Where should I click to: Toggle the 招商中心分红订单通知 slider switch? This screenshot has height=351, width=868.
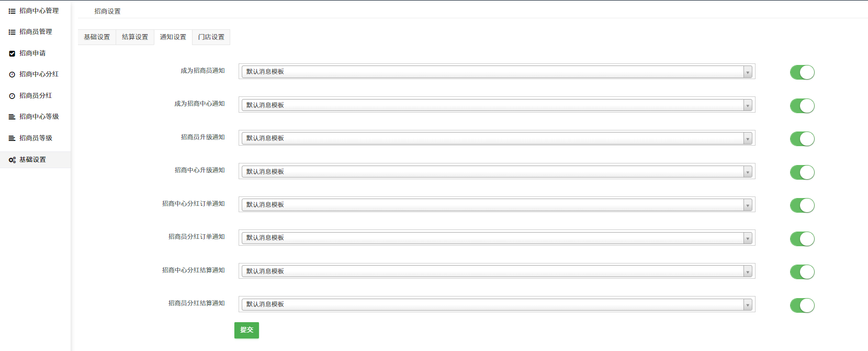tap(802, 205)
